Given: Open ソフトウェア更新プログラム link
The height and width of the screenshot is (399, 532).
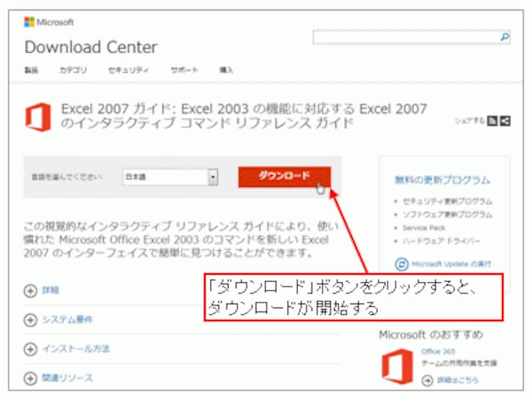Looking at the screenshot, I should point(447,214).
